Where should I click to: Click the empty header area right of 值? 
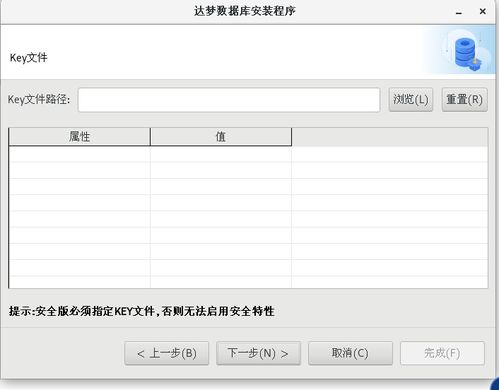tap(390, 137)
